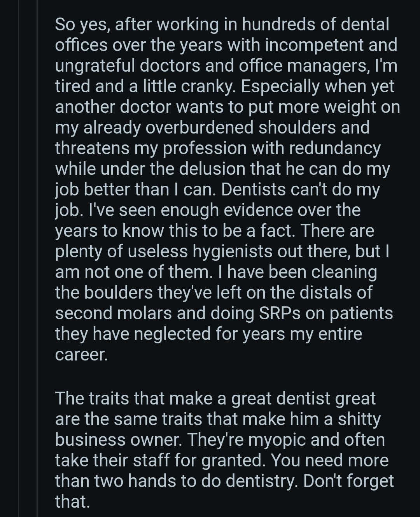Tap the word "dentistry." in the last paragraph
420x517 pixels.
[262, 481]
